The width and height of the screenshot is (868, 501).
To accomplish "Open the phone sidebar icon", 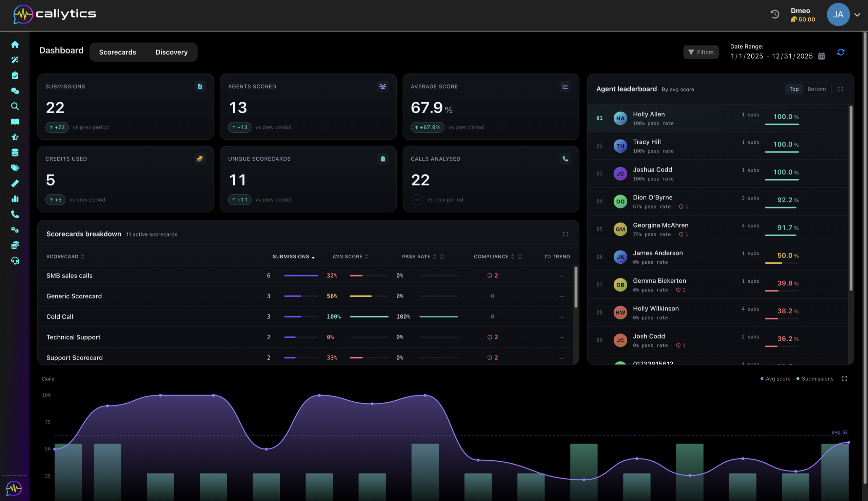I will (15, 214).
